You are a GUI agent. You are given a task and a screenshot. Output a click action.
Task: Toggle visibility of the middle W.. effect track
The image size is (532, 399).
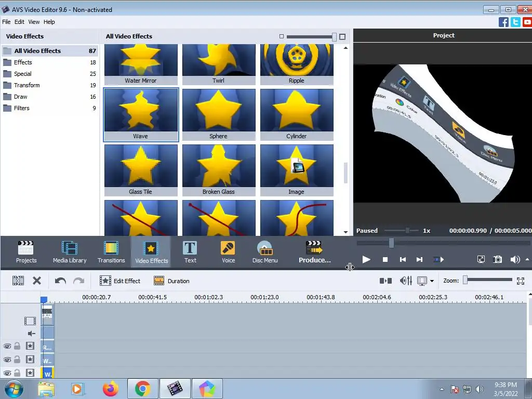coord(7,360)
